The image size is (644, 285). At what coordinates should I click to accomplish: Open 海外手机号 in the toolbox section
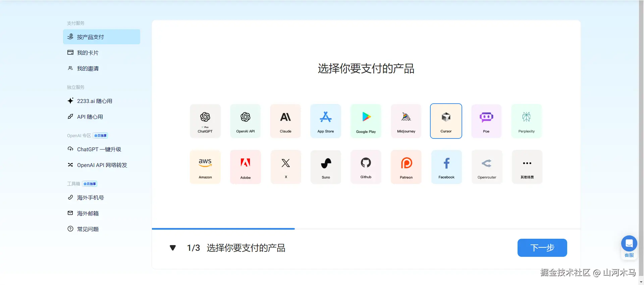(x=102, y=197)
